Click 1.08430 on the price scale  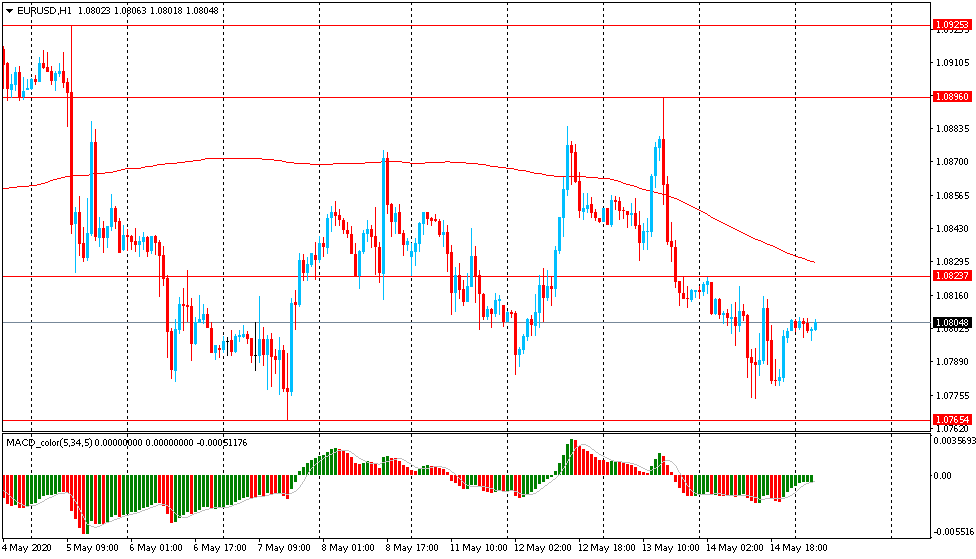point(952,229)
